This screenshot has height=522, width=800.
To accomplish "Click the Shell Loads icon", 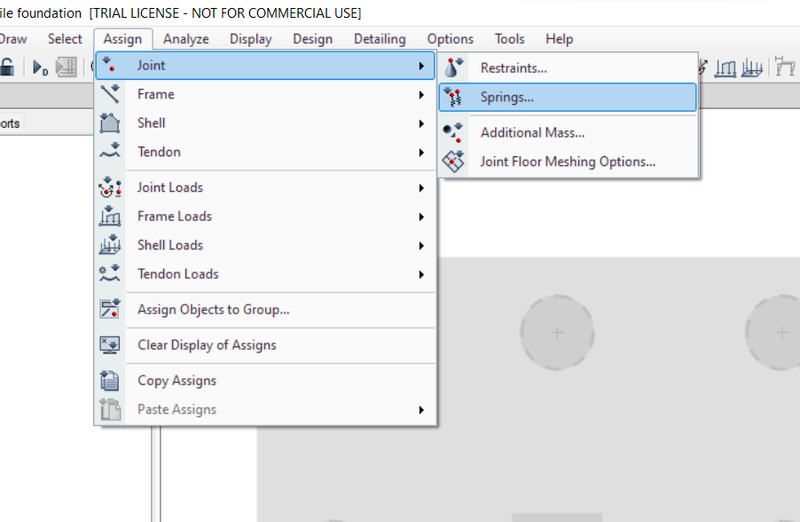I will (110, 244).
